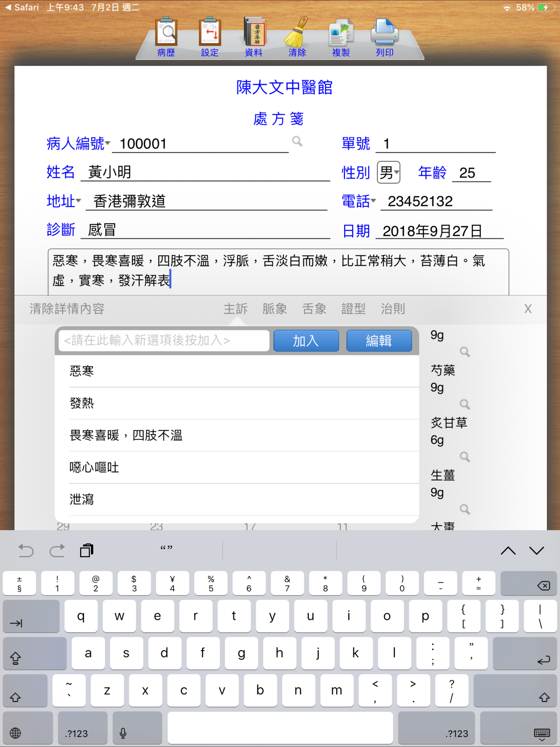Switch to the 舌象 tab
The image size is (560, 747).
pos(314,309)
